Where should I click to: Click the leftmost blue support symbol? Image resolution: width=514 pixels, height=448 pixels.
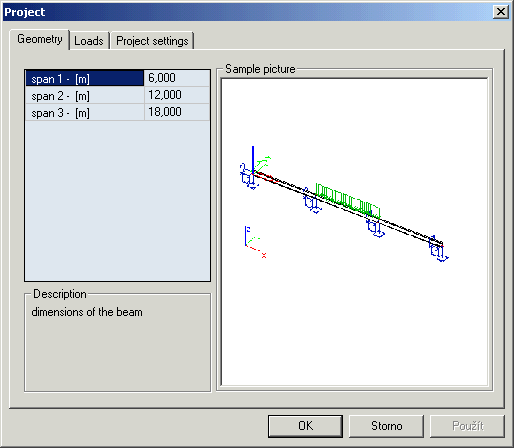248,177
